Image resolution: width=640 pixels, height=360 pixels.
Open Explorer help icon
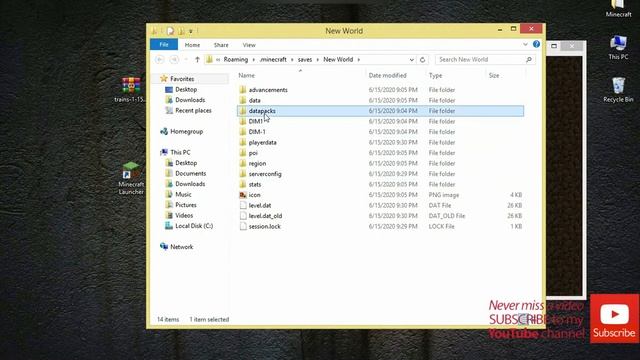point(536,44)
